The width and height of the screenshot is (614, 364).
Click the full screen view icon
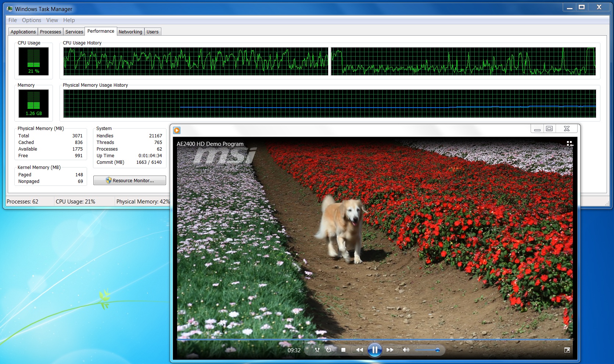pyautogui.click(x=567, y=350)
